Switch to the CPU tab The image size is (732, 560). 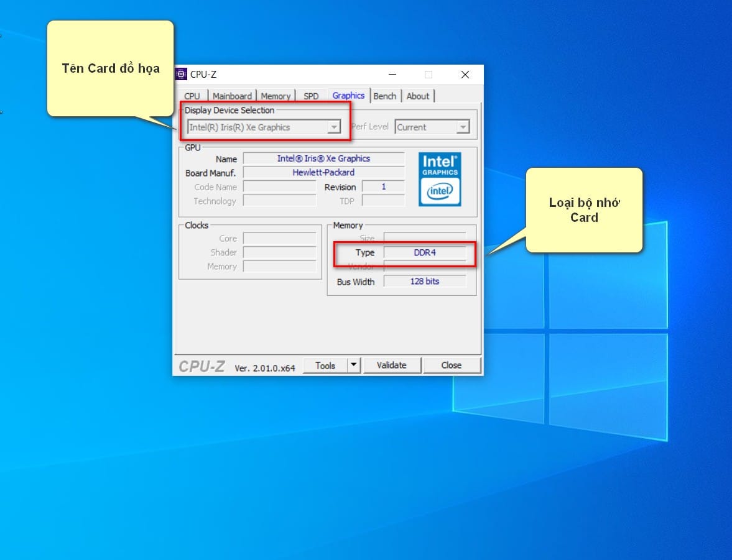click(x=192, y=96)
